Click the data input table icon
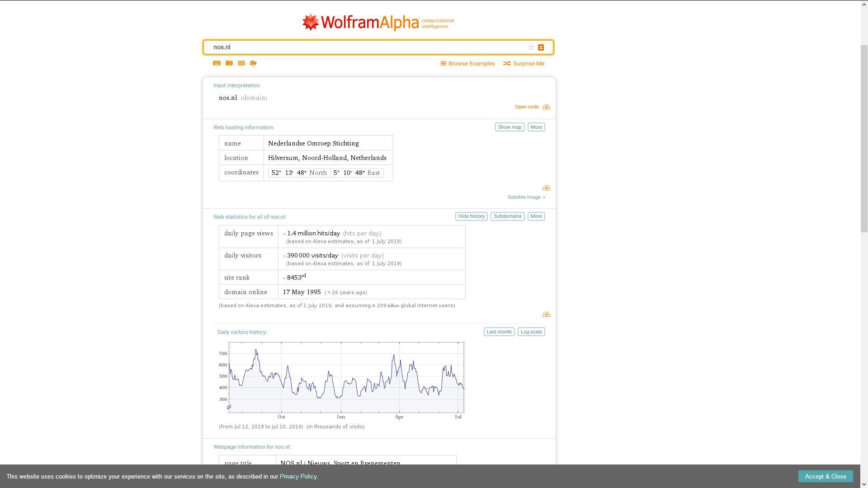 [x=241, y=63]
